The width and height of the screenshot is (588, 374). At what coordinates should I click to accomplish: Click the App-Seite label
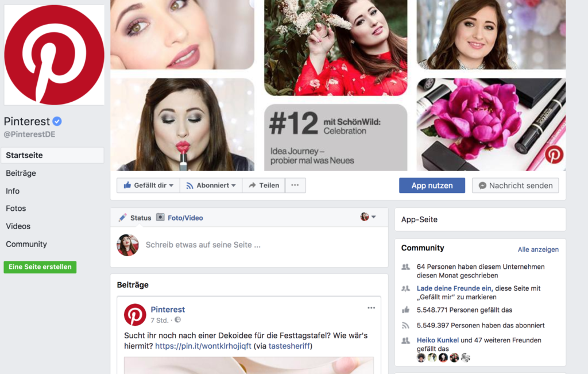(419, 219)
